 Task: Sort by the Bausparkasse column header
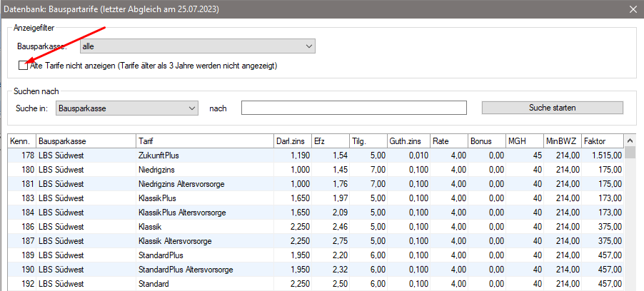tap(86, 141)
